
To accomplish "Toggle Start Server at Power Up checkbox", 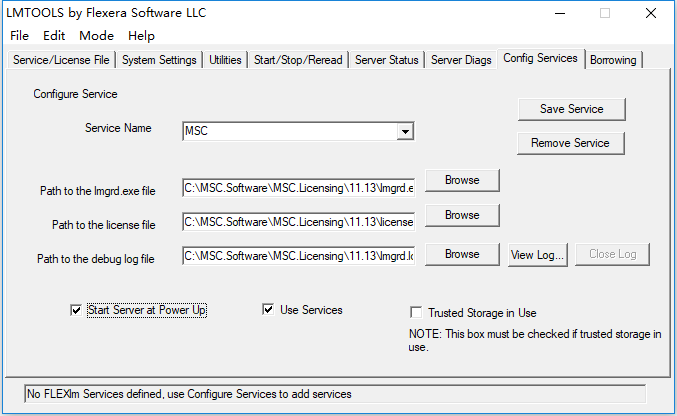I will point(76,310).
